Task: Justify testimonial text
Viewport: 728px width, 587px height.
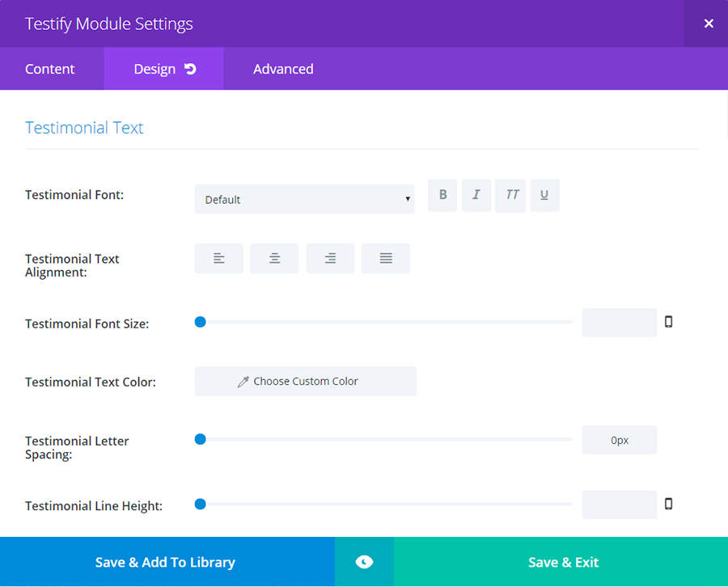Action: point(386,259)
